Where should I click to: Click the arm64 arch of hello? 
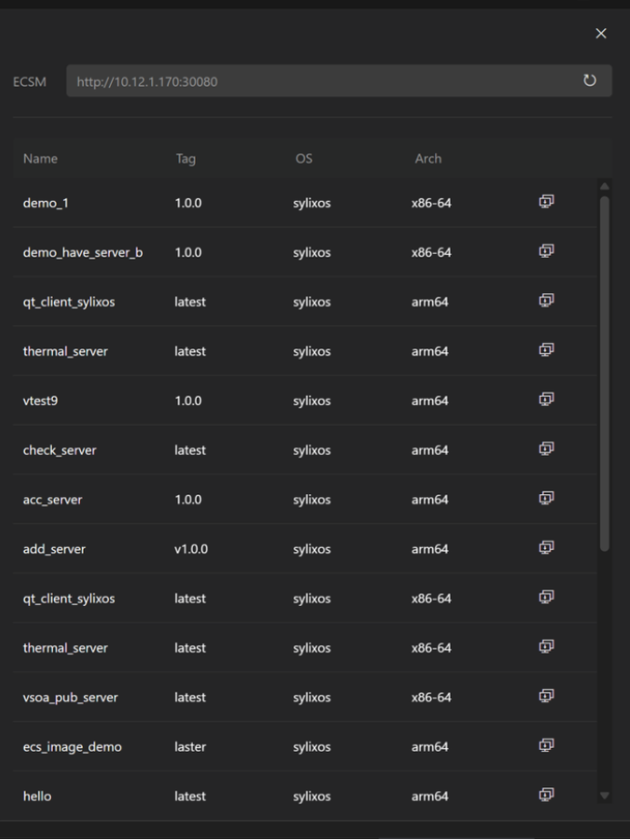click(430, 796)
